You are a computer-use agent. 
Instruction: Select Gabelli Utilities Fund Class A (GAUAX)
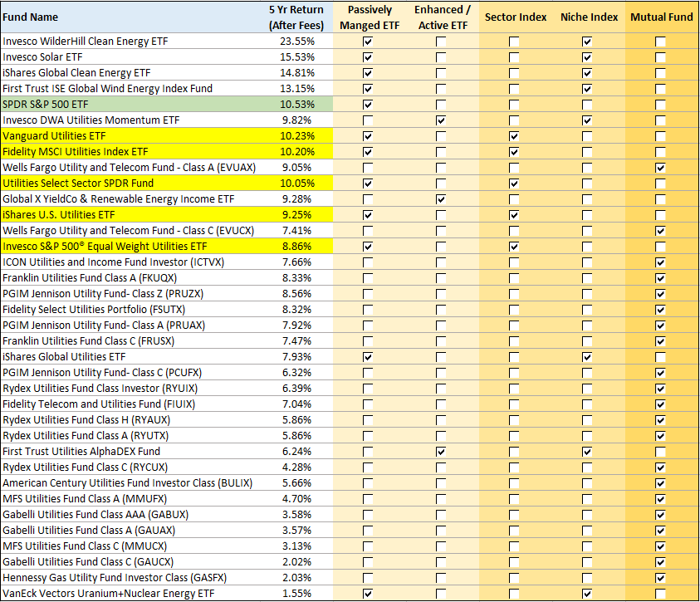click(131, 530)
